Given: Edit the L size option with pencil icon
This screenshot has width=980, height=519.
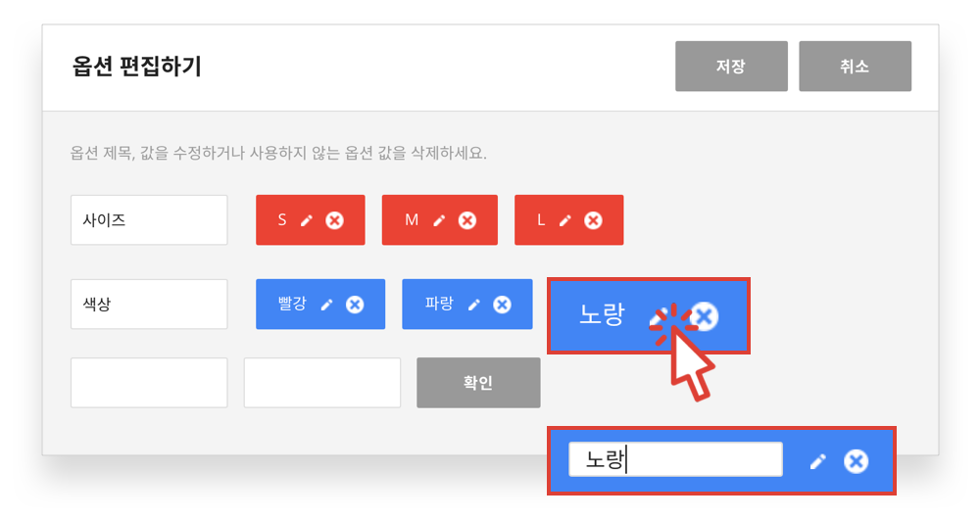Looking at the screenshot, I should click(x=565, y=220).
